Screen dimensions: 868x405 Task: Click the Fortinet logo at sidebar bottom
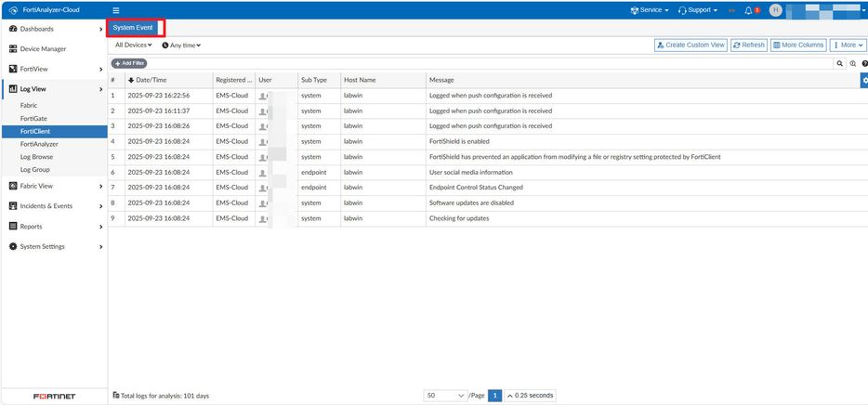point(54,396)
